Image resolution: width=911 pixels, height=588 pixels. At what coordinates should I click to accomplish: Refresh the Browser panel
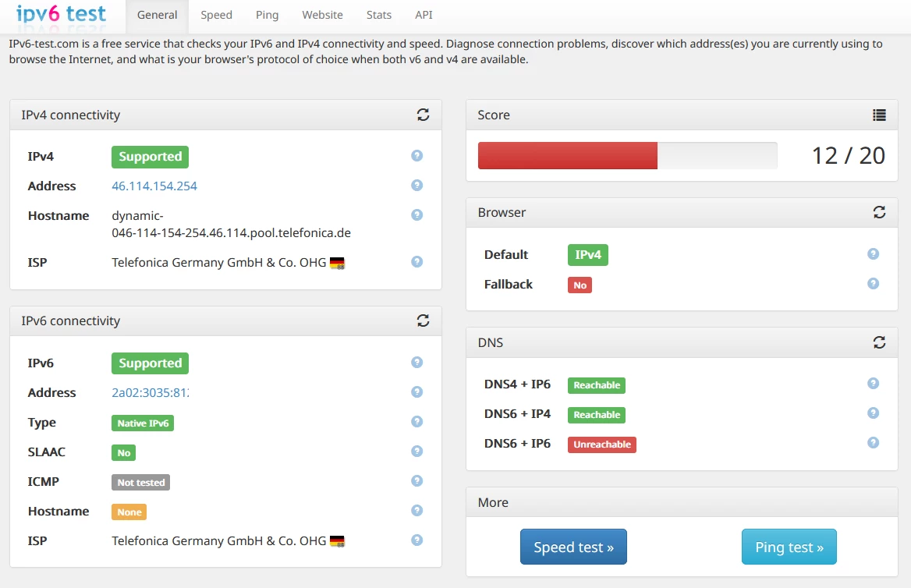coord(879,212)
